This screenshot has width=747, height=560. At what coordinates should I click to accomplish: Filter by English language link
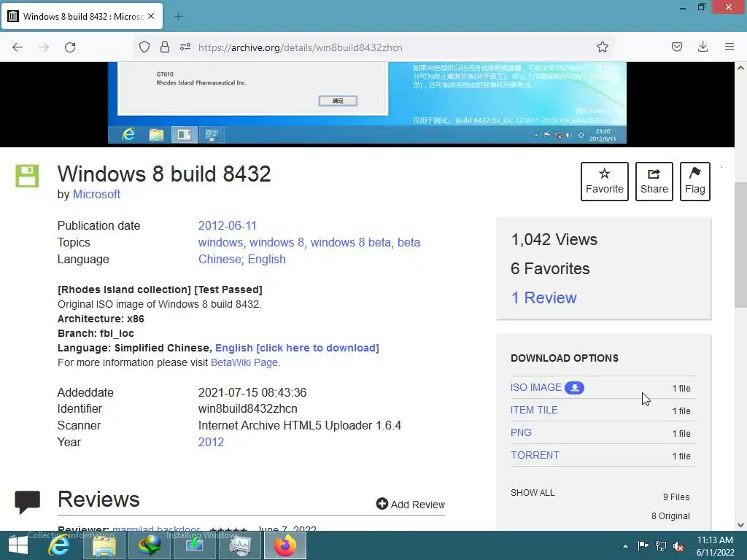point(267,260)
